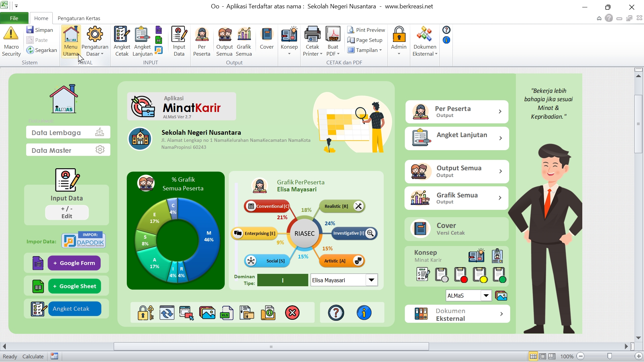Switch to Page Break Preview view

pyautogui.click(x=552, y=356)
